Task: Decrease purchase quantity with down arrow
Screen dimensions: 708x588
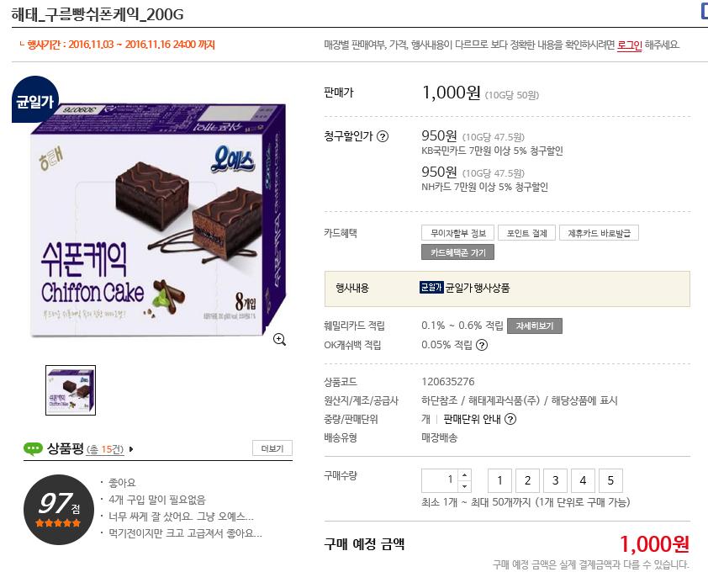Action: (x=465, y=486)
